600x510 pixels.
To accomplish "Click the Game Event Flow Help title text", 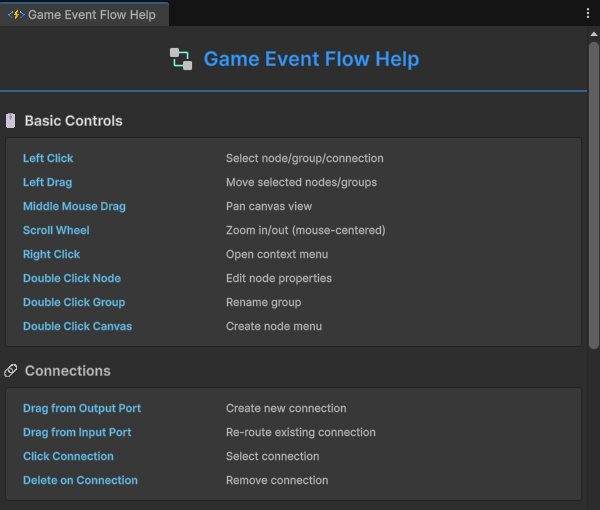I will pos(311,59).
